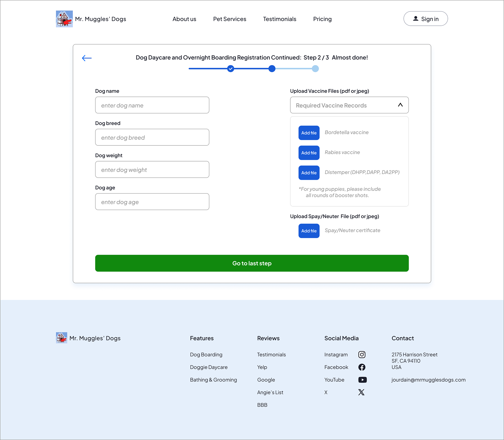The image size is (504, 440).
Task: Collapse the Required Vaccine Records section
Action: [400, 105]
